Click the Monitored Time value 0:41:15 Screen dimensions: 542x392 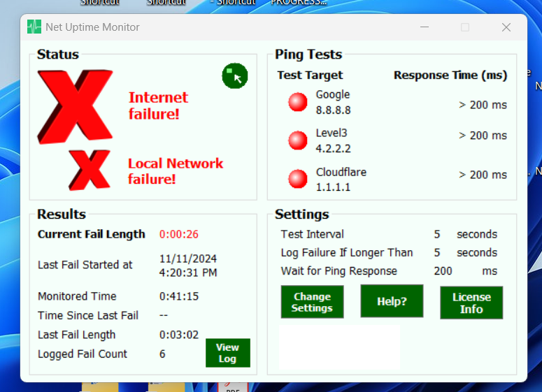point(179,296)
